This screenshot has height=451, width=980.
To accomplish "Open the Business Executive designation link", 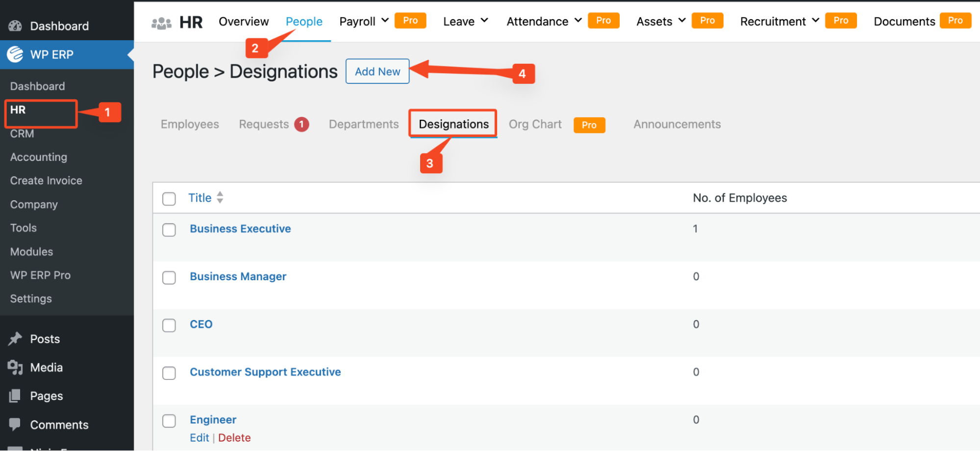I will click(240, 229).
